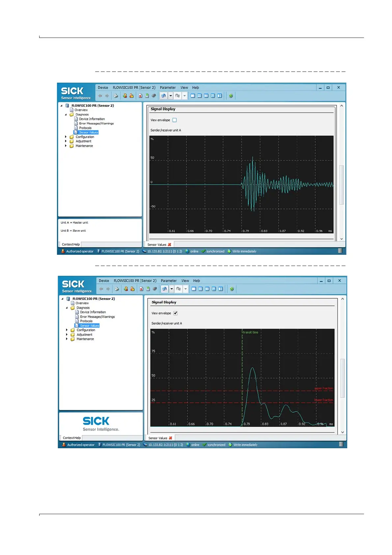Click the undo icon in the lower window toolbar
Screen dimensions: 392x555
164,289
